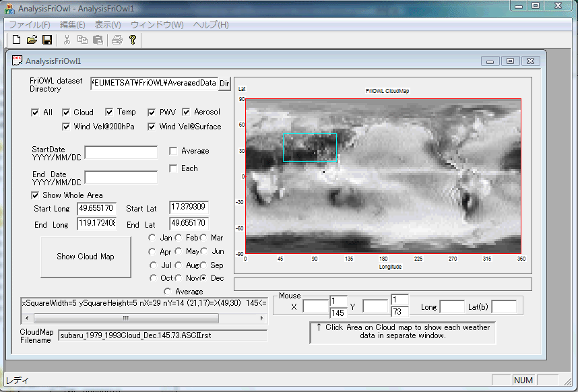Screen dimensions: 578x392
Task: Click the Paste clipboard toolbar icon
Action: (x=98, y=40)
